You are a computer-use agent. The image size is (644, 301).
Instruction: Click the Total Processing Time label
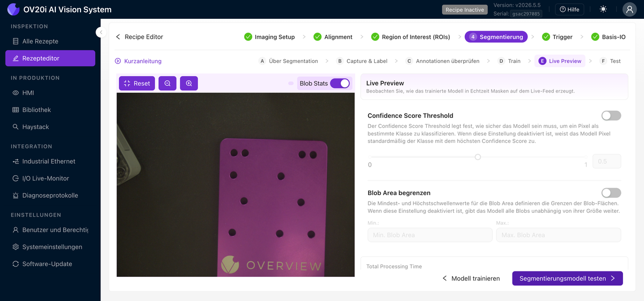[x=394, y=267]
